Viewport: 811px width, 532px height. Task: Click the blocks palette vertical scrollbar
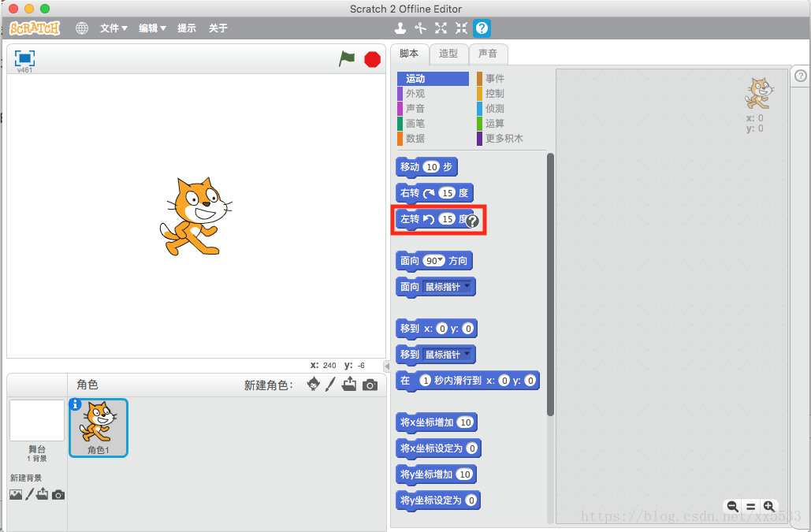[x=550, y=285]
